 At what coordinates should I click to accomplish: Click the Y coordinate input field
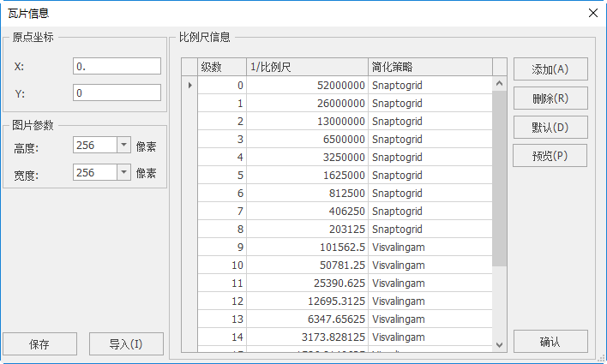pyautogui.click(x=117, y=92)
